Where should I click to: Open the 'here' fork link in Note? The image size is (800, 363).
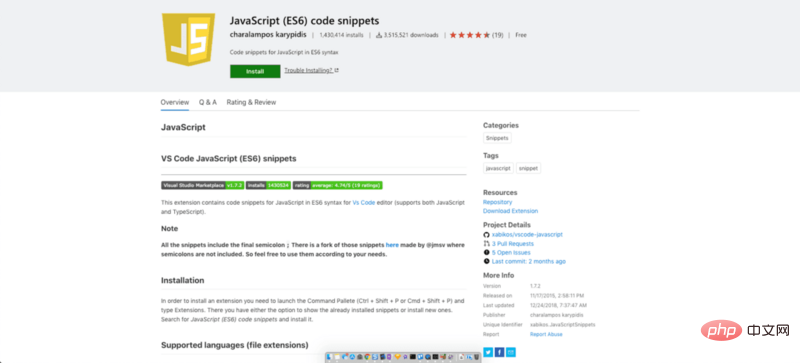[x=392, y=245]
